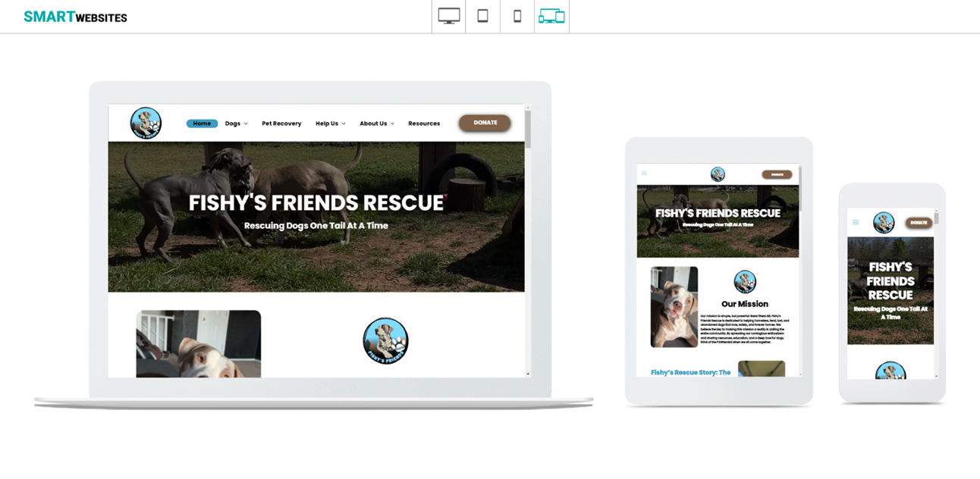This screenshot has height=479, width=980.
Task: Click Donate button in tablet preview
Action: tap(777, 174)
